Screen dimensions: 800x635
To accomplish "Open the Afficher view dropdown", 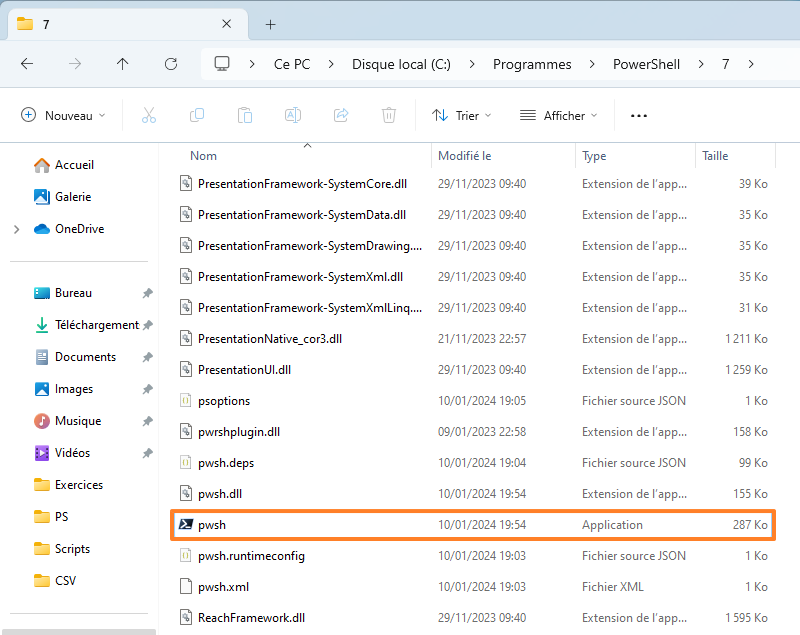I will coord(558,115).
